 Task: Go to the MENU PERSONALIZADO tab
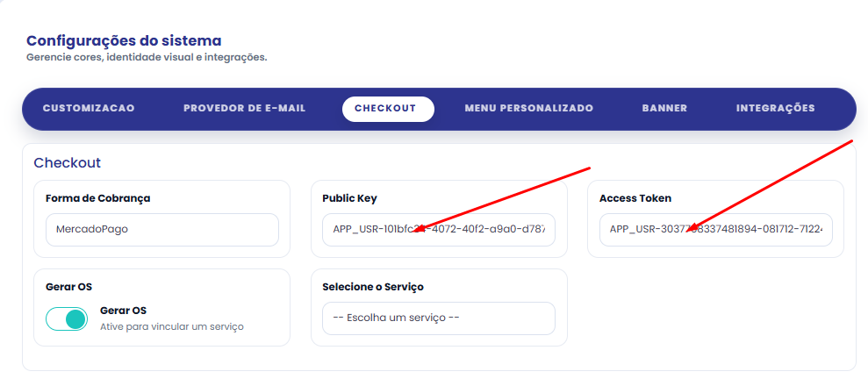[528, 109]
